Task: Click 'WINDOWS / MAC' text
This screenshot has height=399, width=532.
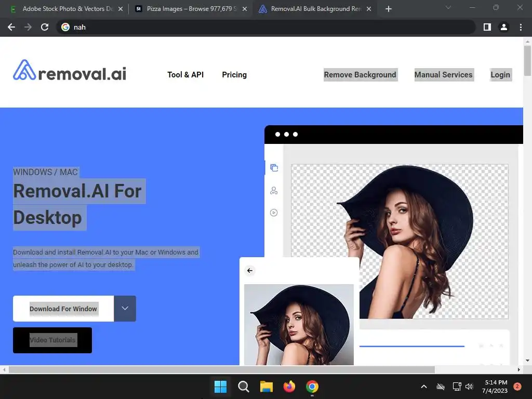Action: 46,172
